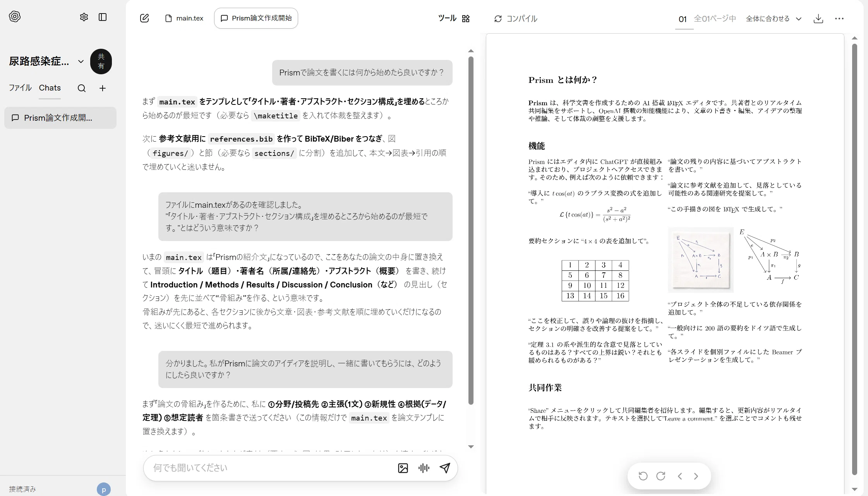The image size is (868, 496).
Task: Expand the 尿路感染症 project dropdown
Action: [x=81, y=61]
